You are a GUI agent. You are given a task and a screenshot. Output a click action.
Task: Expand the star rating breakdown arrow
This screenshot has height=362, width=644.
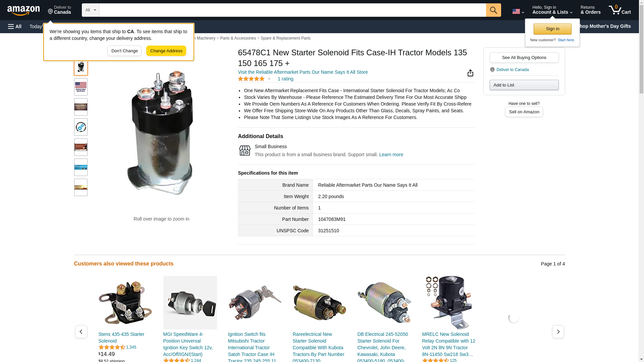(x=269, y=79)
